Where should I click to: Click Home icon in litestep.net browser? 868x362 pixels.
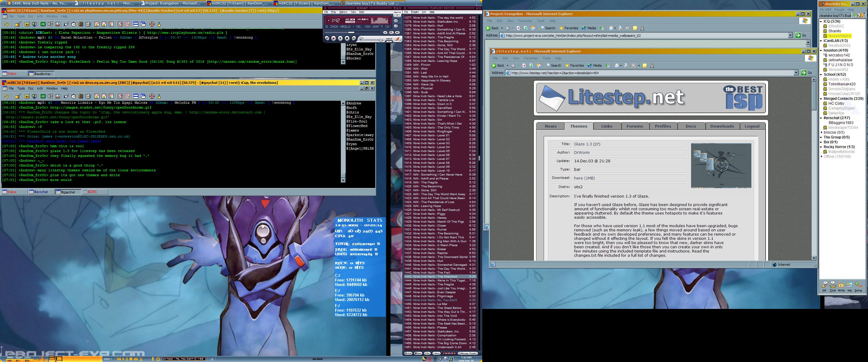(x=539, y=65)
